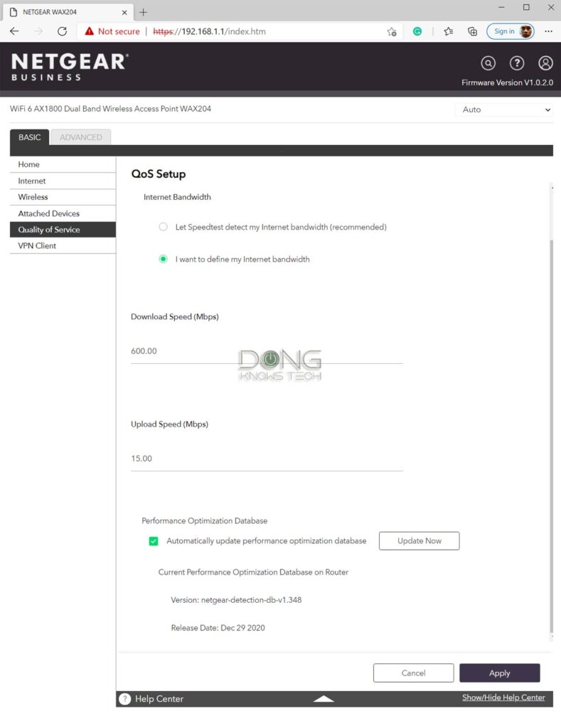Click the WiFi 6 AX1800 product title

pyautogui.click(x=110, y=109)
